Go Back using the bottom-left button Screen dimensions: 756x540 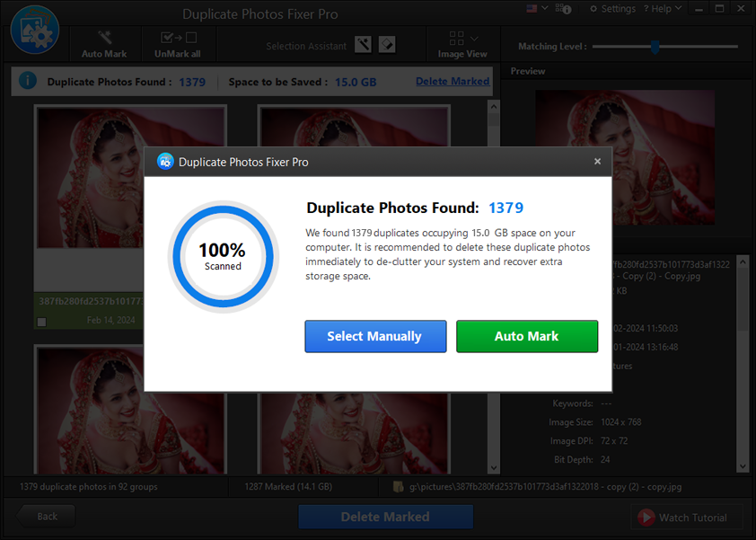47,517
